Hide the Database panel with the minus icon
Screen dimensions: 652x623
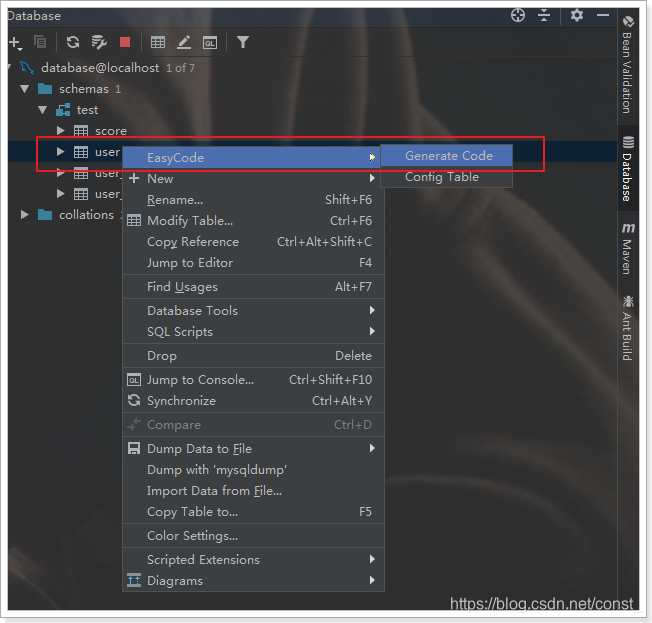point(603,15)
